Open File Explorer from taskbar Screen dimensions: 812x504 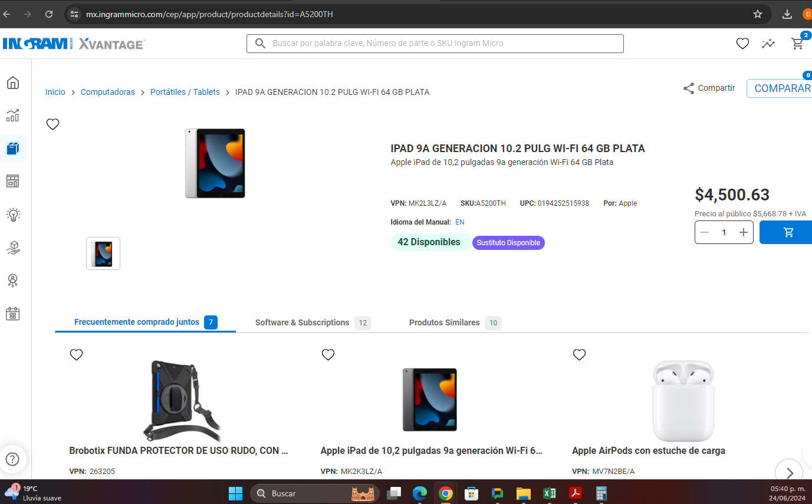point(523,493)
